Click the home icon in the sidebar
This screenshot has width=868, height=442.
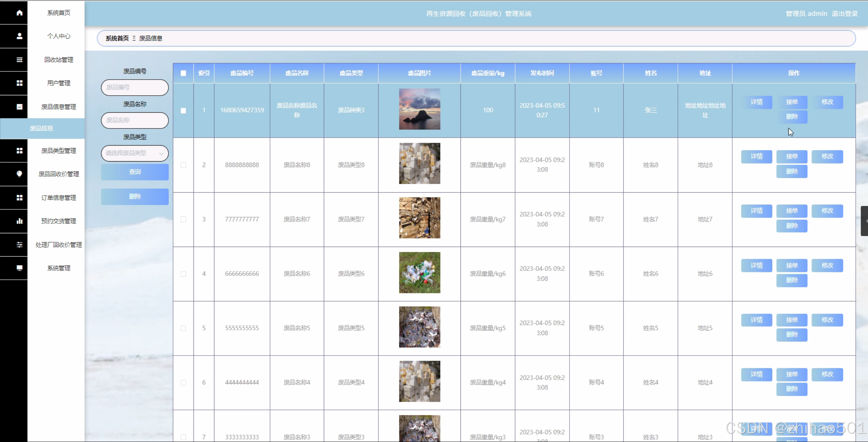tap(19, 13)
